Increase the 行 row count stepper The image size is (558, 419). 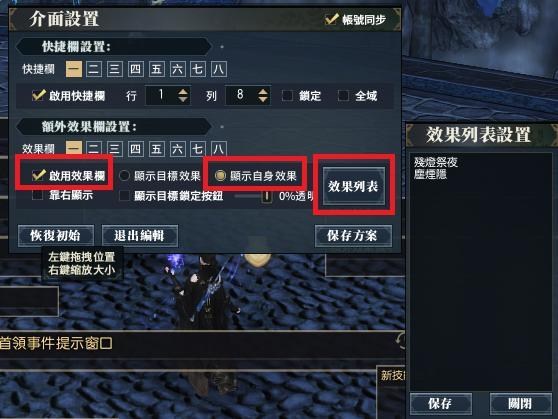pyautogui.click(x=183, y=91)
